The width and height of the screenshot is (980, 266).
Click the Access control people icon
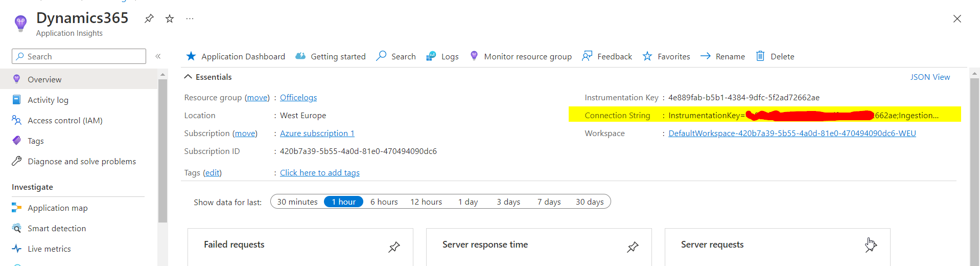pyautogui.click(x=16, y=120)
